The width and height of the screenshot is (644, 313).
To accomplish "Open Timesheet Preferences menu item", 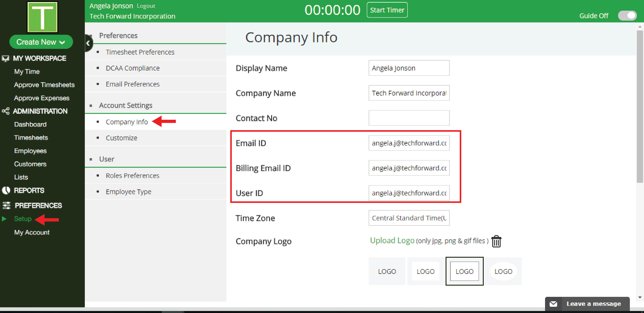I will 140,52.
